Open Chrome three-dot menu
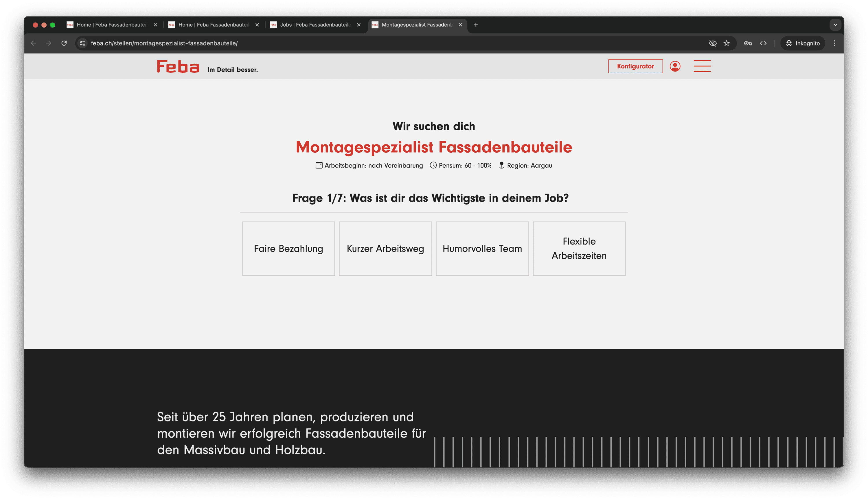Viewport: 868px width, 499px height. (x=835, y=43)
